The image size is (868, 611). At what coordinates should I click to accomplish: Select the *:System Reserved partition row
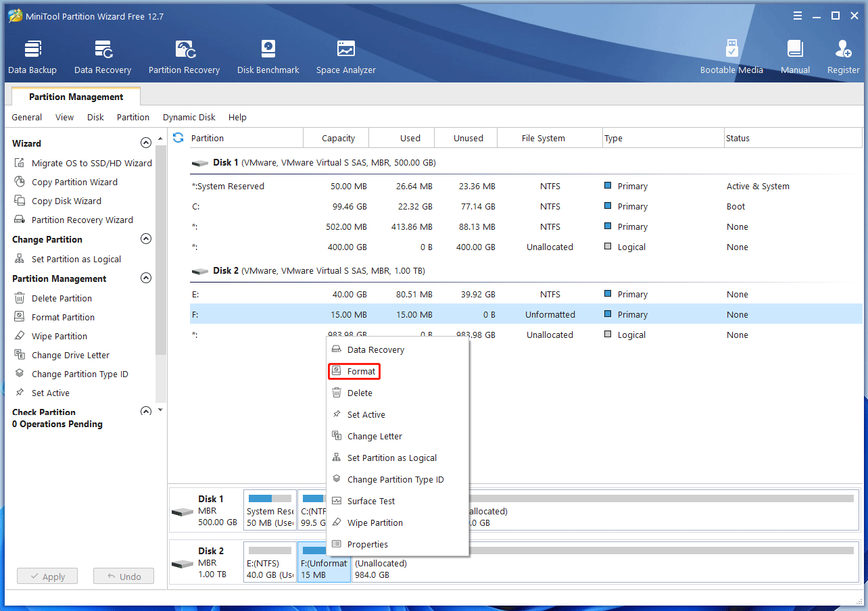click(x=526, y=186)
